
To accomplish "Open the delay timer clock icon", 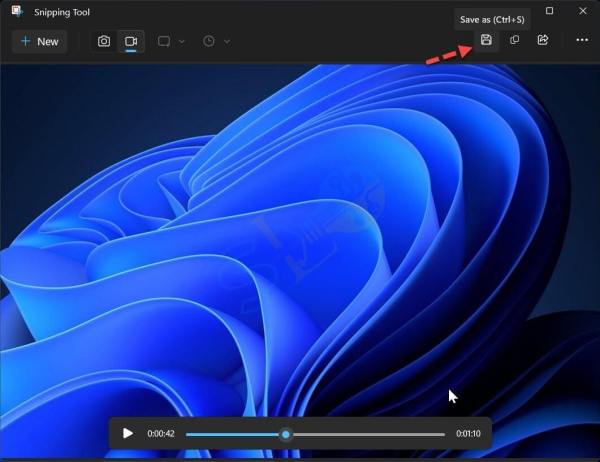I will pos(209,41).
